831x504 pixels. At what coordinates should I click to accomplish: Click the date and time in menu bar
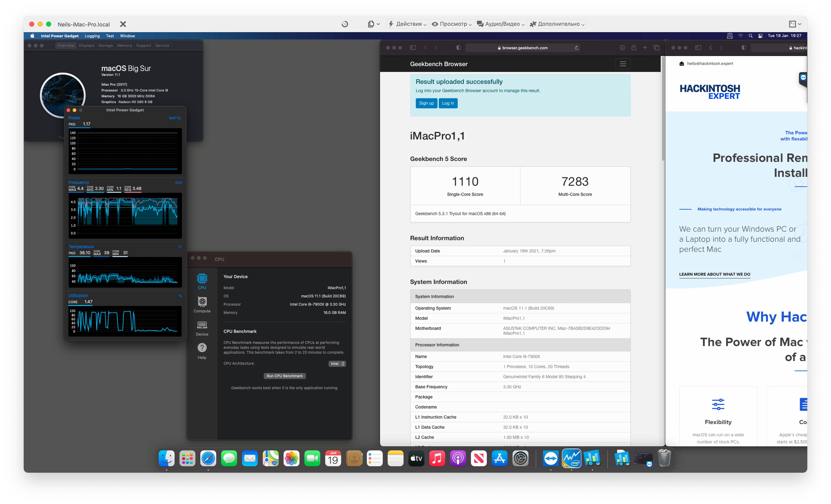click(x=784, y=36)
